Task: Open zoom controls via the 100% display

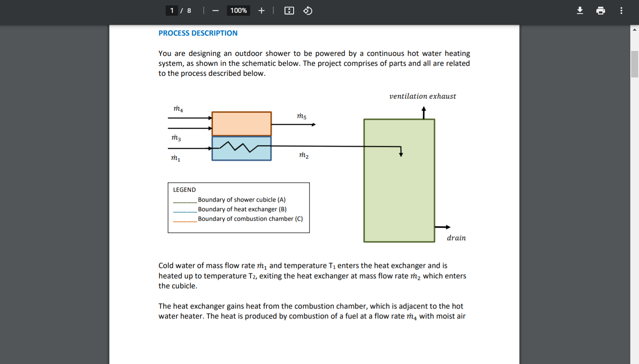Action: pyautogui.click(x=238, y=10)
